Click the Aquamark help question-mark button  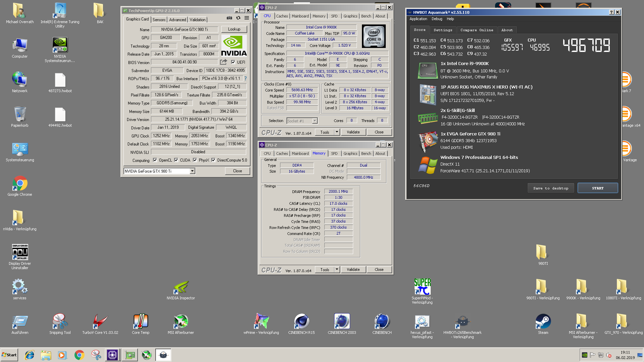point(611,12)
